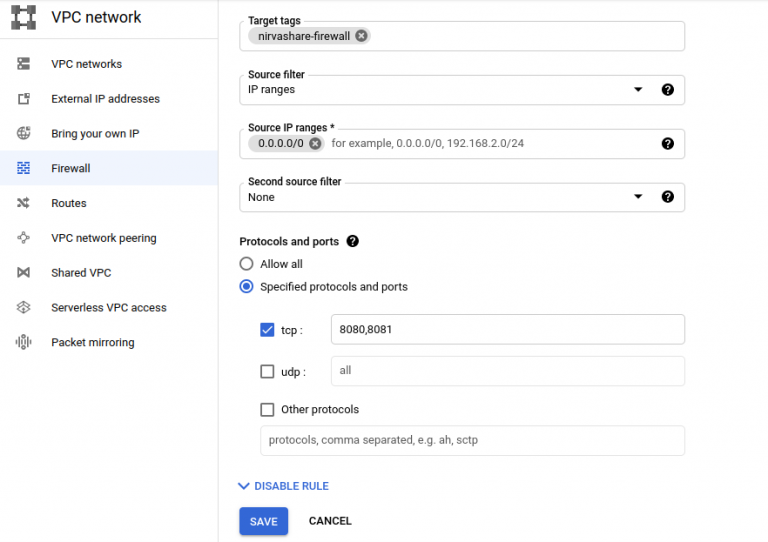
Task: Click the Routes arrows icon
Action: click(x=24, y=203)
